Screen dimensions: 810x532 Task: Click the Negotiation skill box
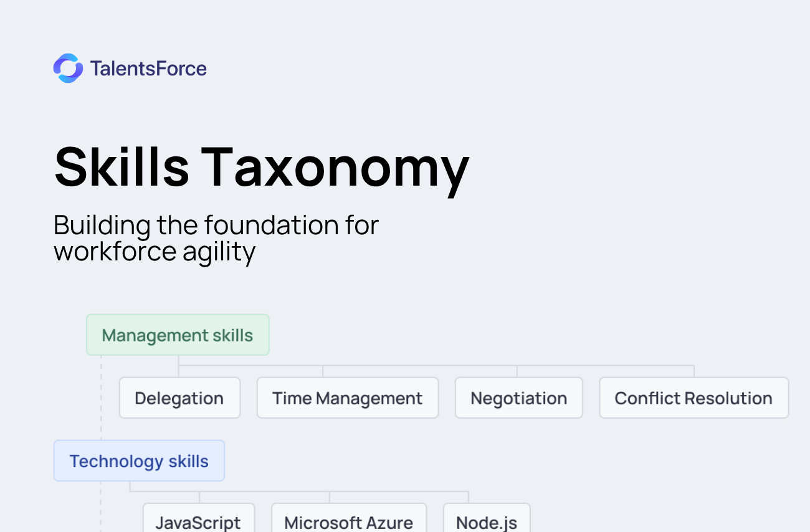519,398
